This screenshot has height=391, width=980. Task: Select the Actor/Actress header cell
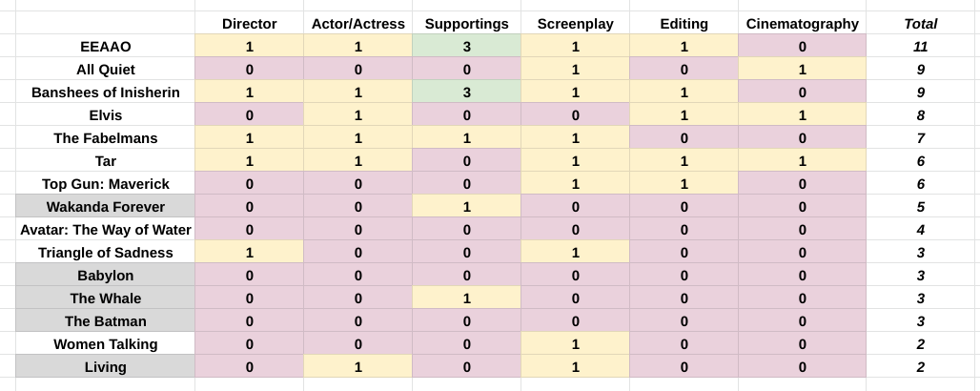pos(357,24)
